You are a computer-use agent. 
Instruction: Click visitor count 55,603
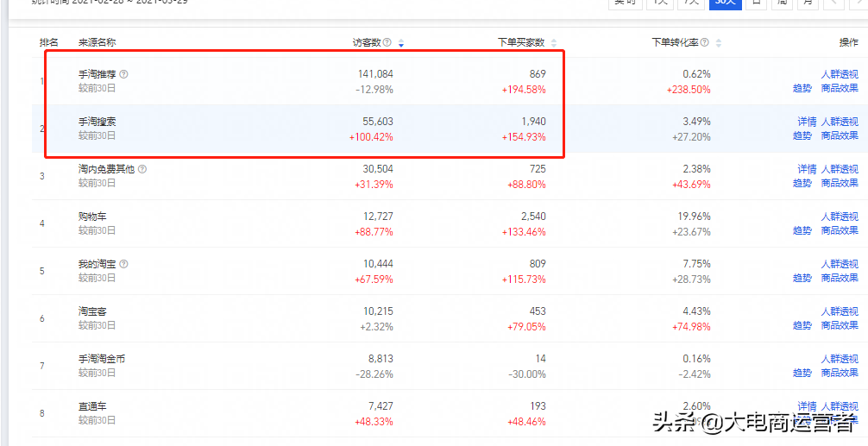tap(378, 122)
